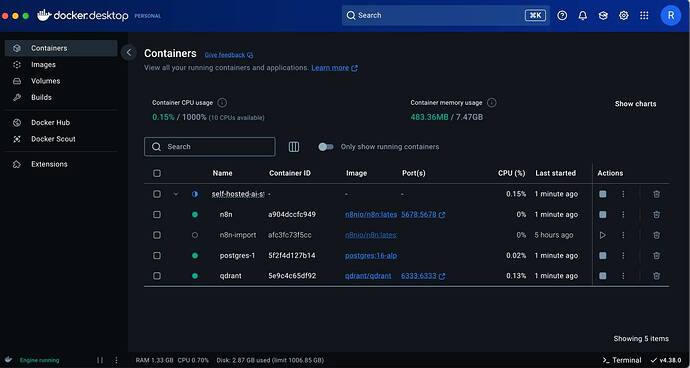Viewport: 690px width, 368px height.
Task: Open the qdrant/qdrant image link
Action: [368, 276]
